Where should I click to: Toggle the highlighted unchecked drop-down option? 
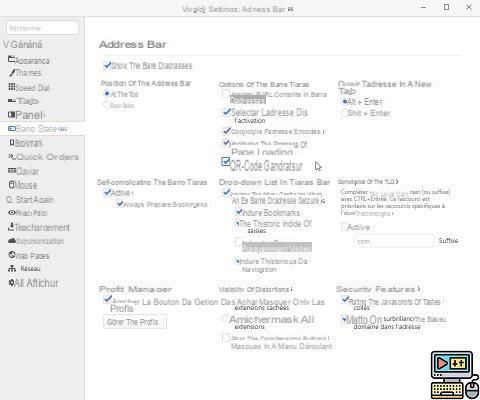(x=238, y=241)
